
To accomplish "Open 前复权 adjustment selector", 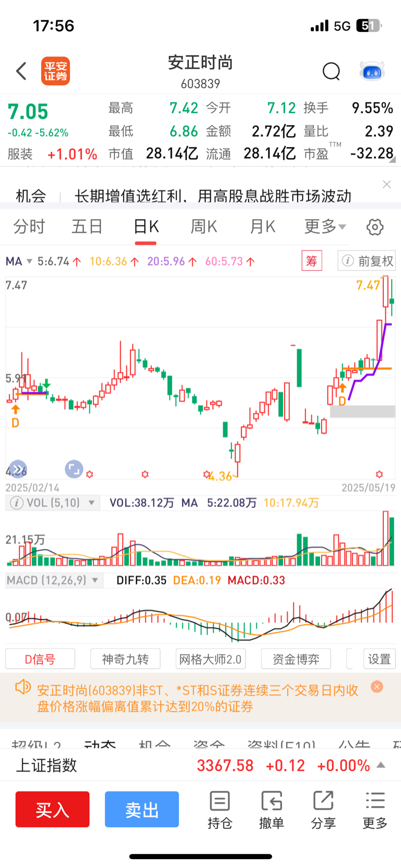I will 368,261.
